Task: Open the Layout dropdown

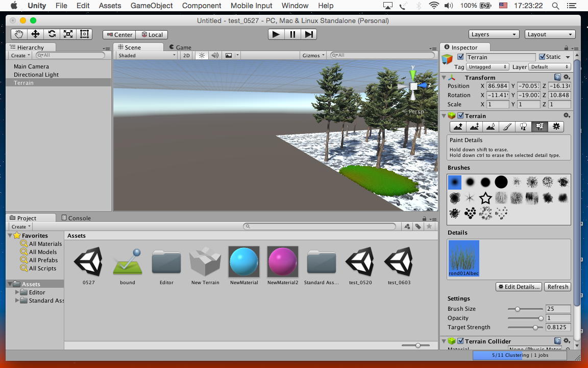Action: (x=550, y=34)
